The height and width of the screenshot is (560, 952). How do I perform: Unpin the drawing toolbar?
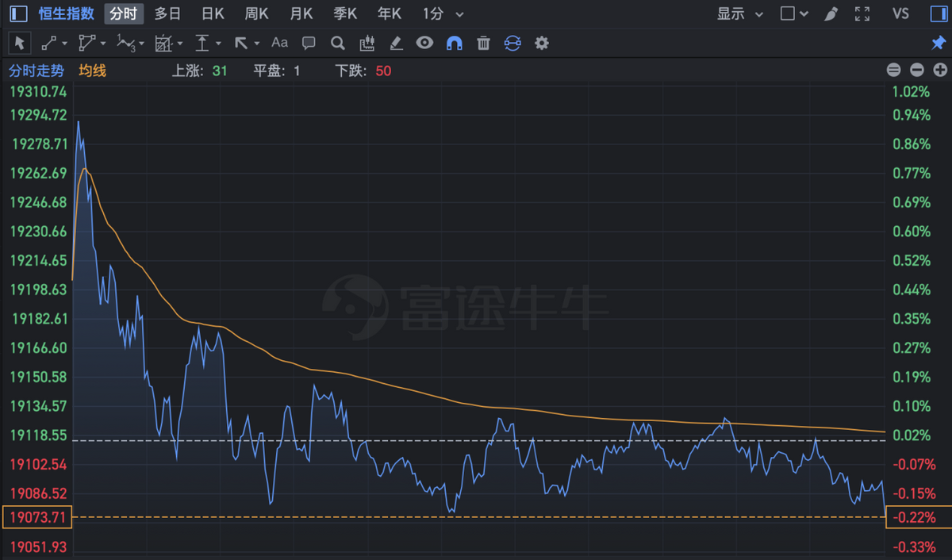(938, 43)
